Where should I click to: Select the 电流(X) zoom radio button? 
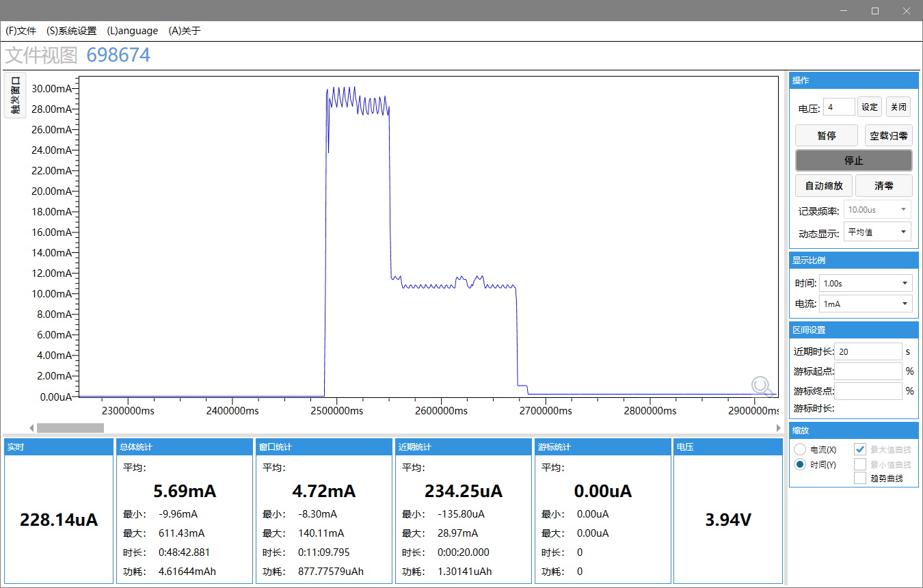point(799,449)
